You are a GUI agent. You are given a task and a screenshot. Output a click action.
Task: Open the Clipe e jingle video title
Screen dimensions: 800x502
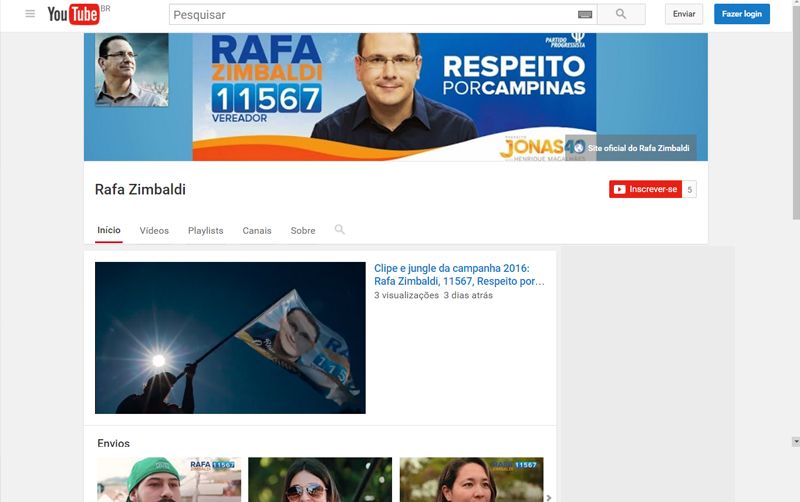pos(459,275)
